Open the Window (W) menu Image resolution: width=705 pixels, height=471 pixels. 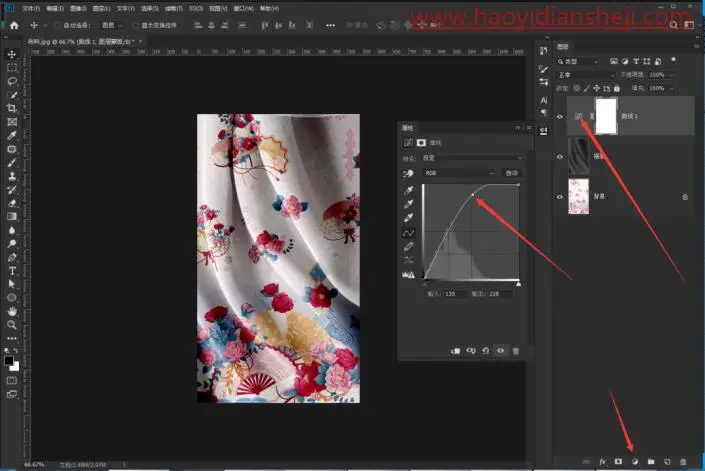(243, 9)
